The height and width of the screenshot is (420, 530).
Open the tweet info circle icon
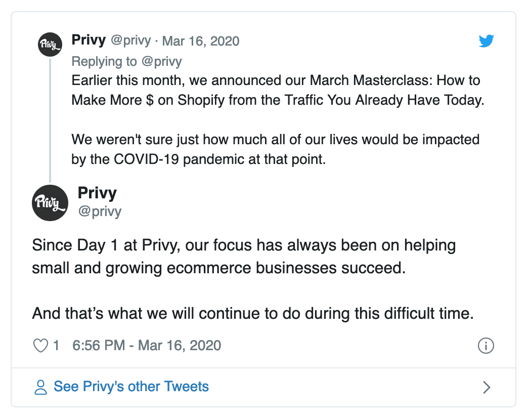pos(485,346)
